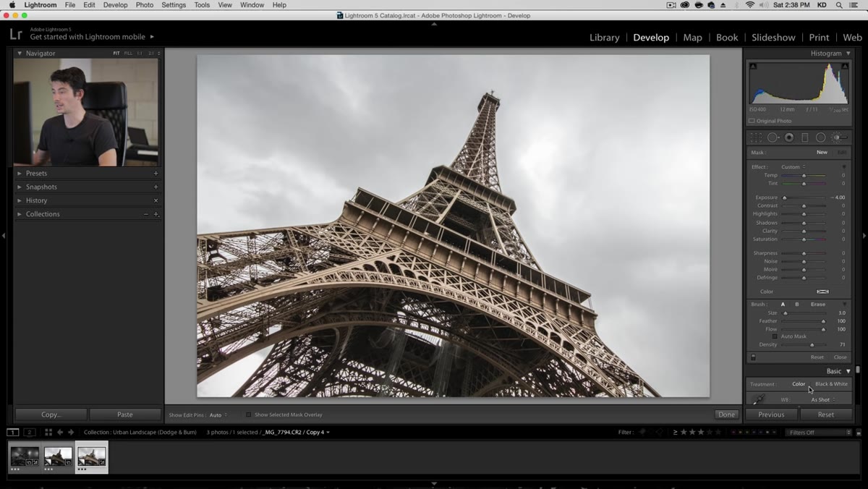This screenshot has height=489, width=868.
Task: Open second window display button 2
Action: (x=30, y=432)
